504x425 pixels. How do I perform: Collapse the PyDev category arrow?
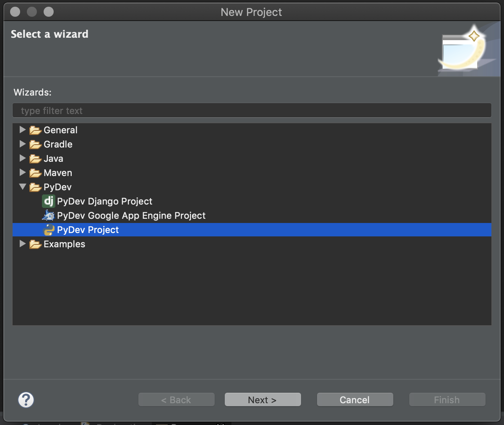(23, 187)
